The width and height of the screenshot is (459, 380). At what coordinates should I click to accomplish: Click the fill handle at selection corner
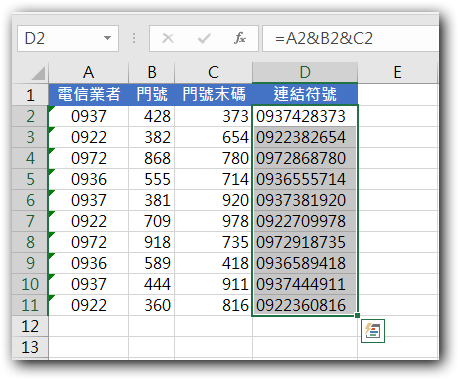click(x=357, y=315)
